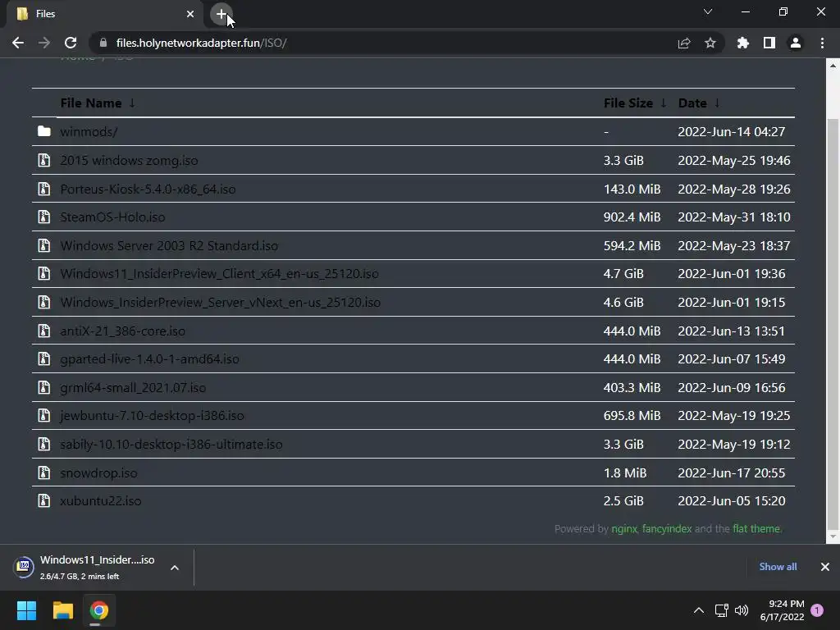Image resolution: width=840 pixels, height=630 pixels.
Task: Click file icon beside sabily iso
Action: pyautogui.click(x=44, y=444)
